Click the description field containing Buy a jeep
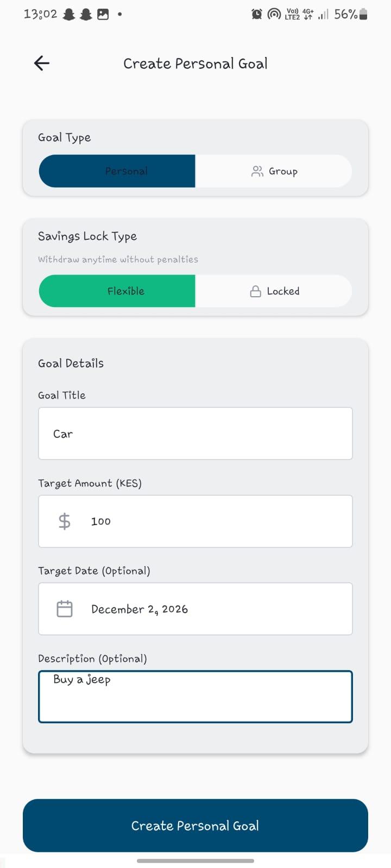This screenshot has width=391, height=868. tap(195, 696)
